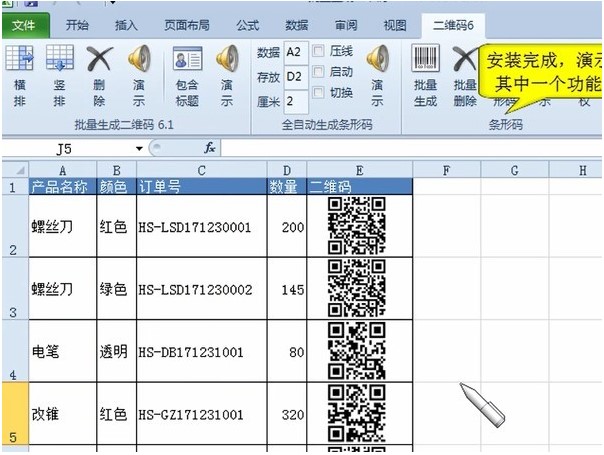Screen dimensions: 604x455
Task: Click the 透明 color cell
Action: 117,351
